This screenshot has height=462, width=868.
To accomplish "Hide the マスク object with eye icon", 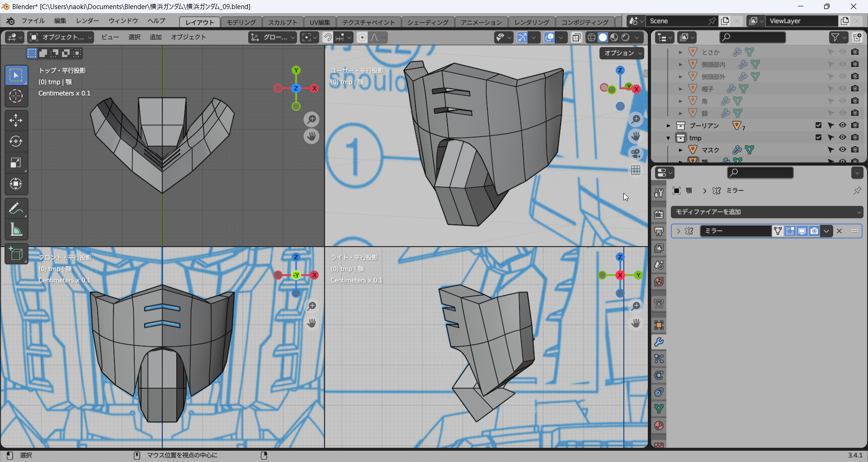I will coord(843,150).
